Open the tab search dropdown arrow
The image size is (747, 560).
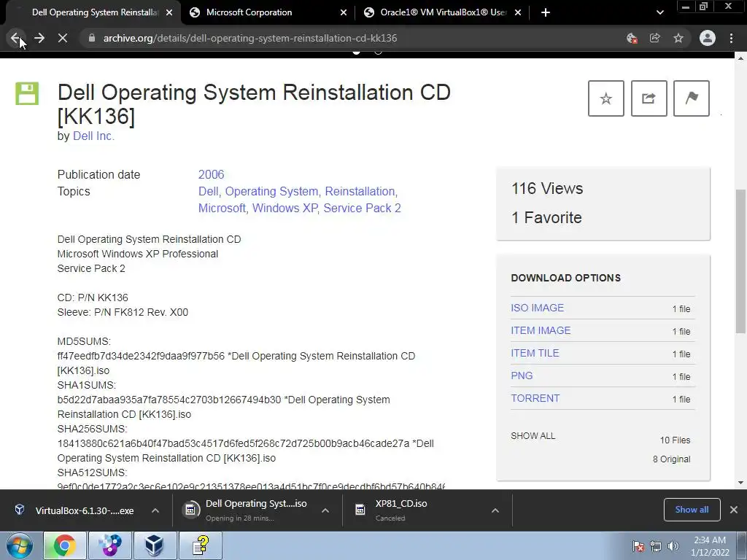click(659, 12)
